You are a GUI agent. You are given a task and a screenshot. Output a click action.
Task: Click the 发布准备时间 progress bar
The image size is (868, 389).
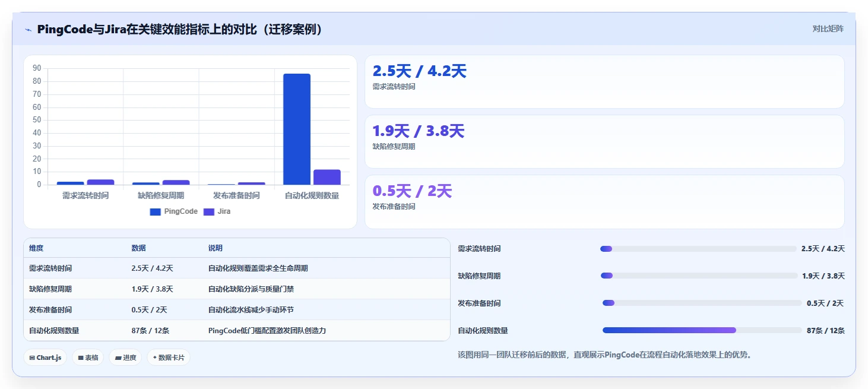702,303
